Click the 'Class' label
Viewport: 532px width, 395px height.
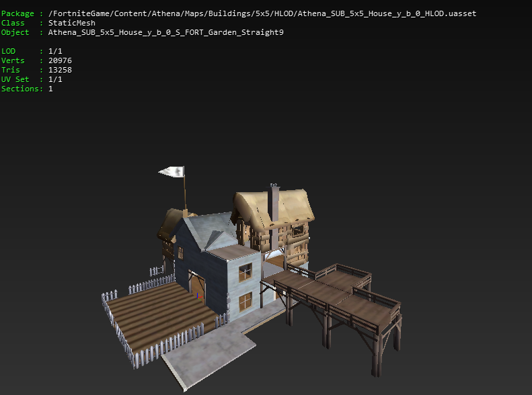13,23
